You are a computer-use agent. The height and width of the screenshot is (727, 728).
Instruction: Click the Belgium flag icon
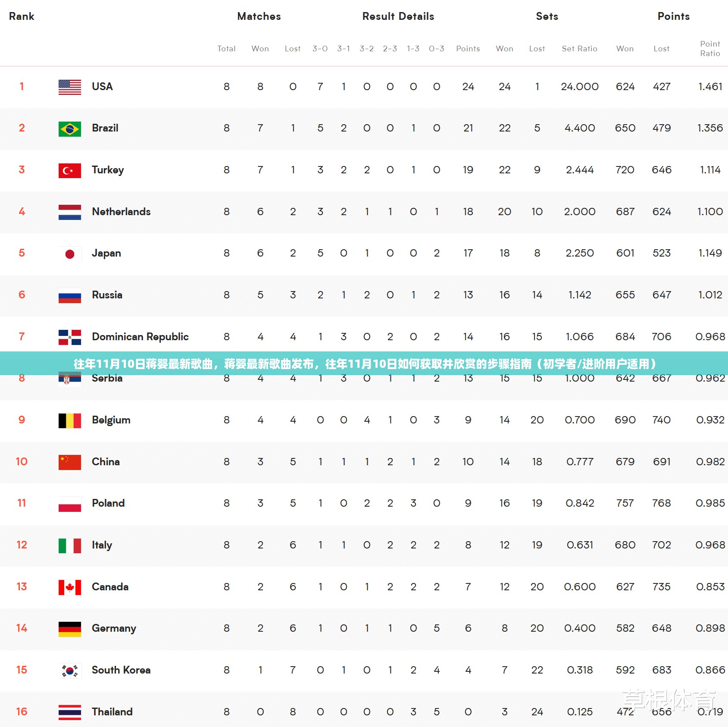click(x=69, y=420)
